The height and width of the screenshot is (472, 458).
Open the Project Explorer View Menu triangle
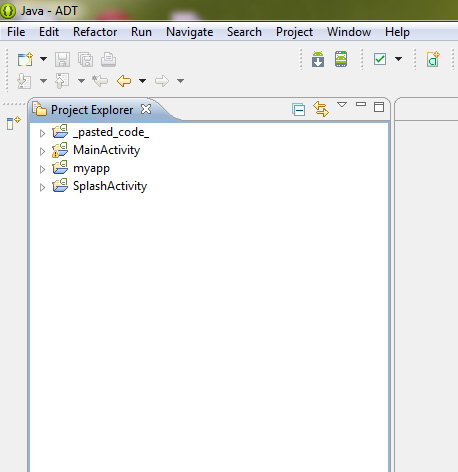coord(342,105)
